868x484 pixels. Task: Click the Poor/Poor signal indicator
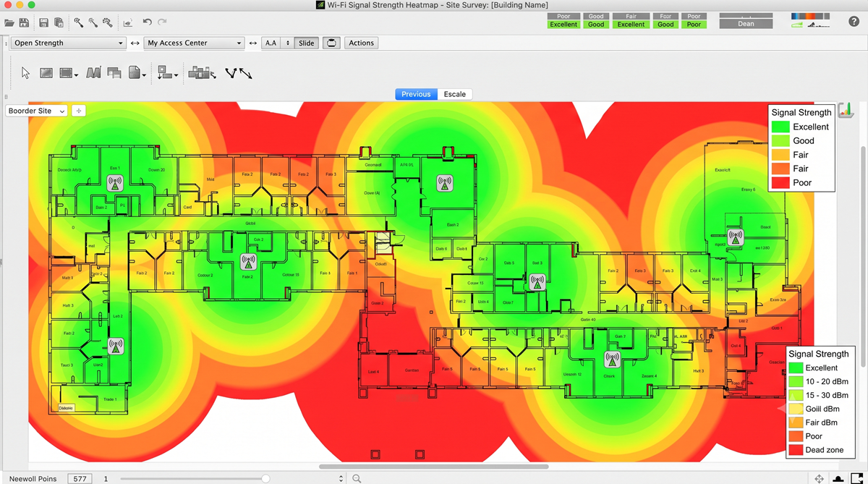point(694,20)
